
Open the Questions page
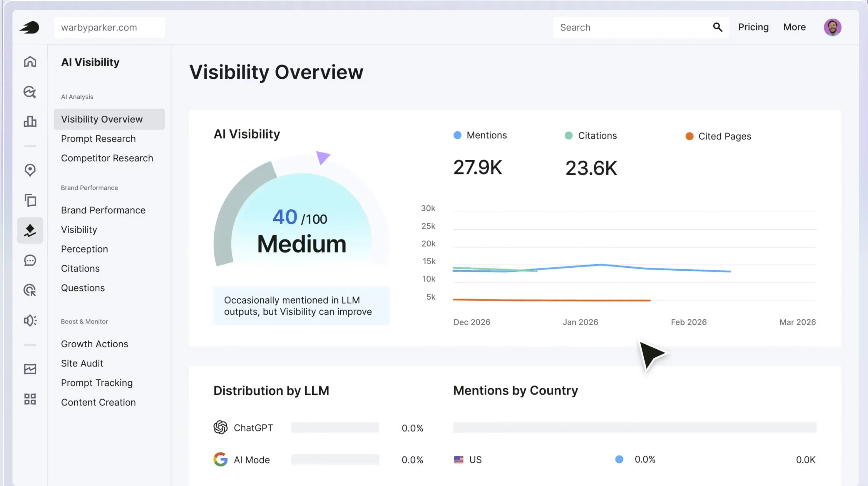click(x=83, y=288)
